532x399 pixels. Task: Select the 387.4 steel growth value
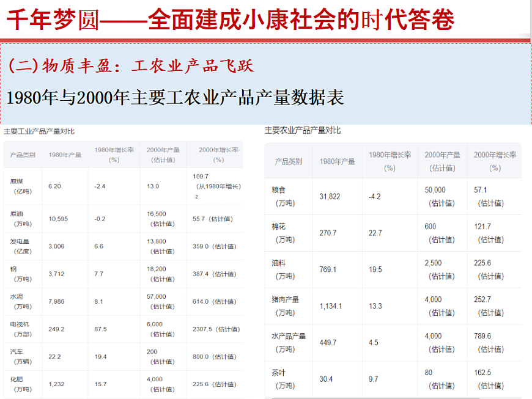(x=201, y=274)
